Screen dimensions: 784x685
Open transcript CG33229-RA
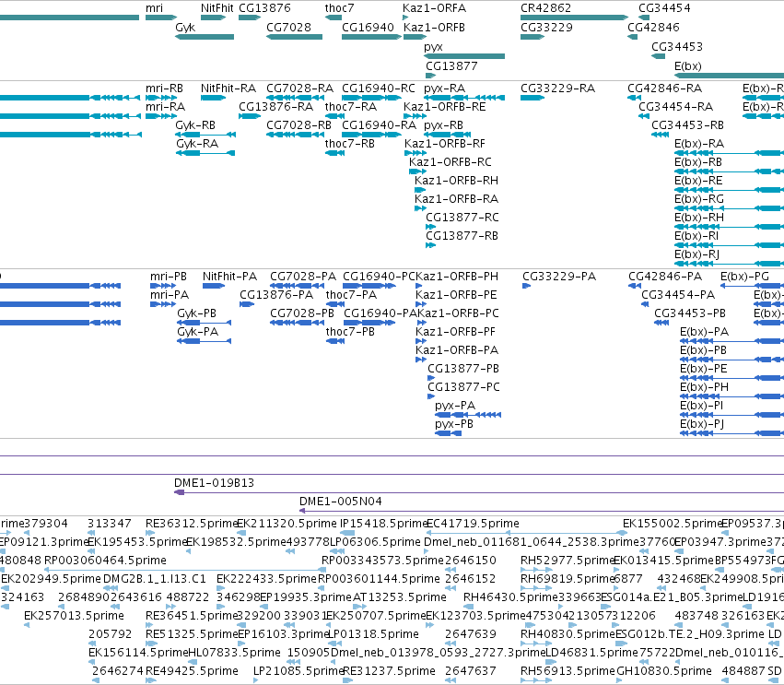click(557, 89)
